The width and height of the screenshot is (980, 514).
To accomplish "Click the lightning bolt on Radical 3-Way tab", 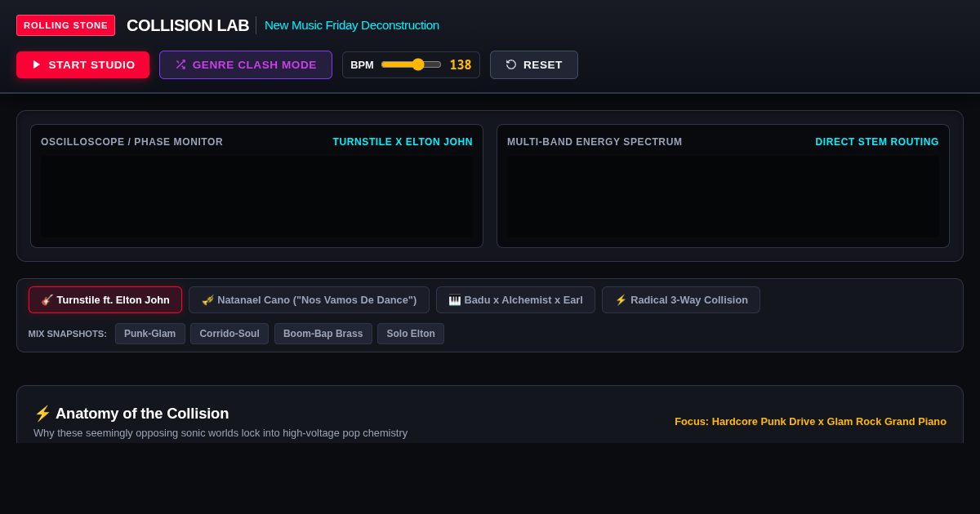I will click(x=621, y=300).
